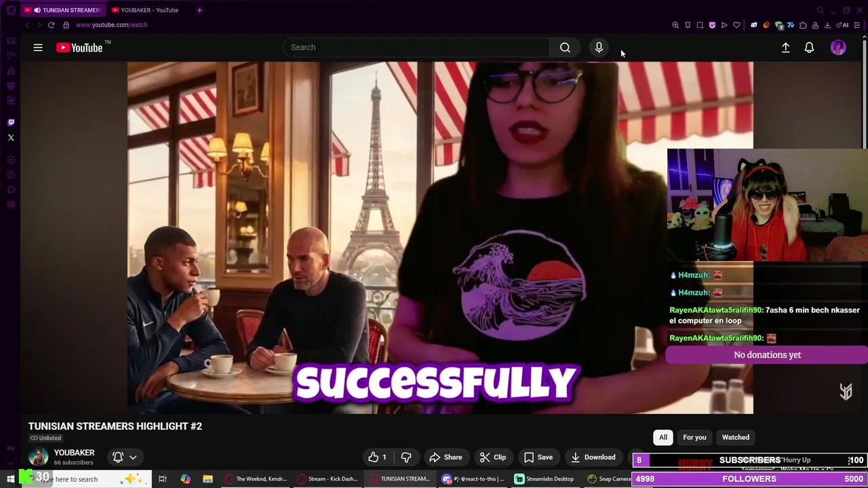
Task: Open Streamlabs Desktop from the taskbar
Action: [x=545, y=479]
